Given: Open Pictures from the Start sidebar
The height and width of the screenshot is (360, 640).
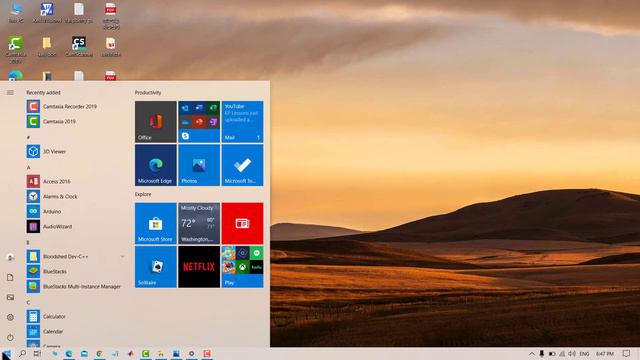Looking at the screenshot, I should click(10, 297).
